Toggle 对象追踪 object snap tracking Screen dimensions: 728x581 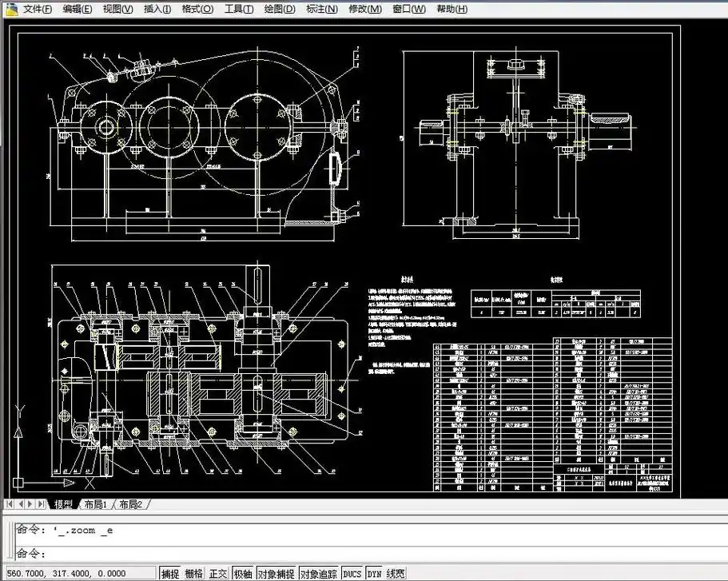click(318, 573)
